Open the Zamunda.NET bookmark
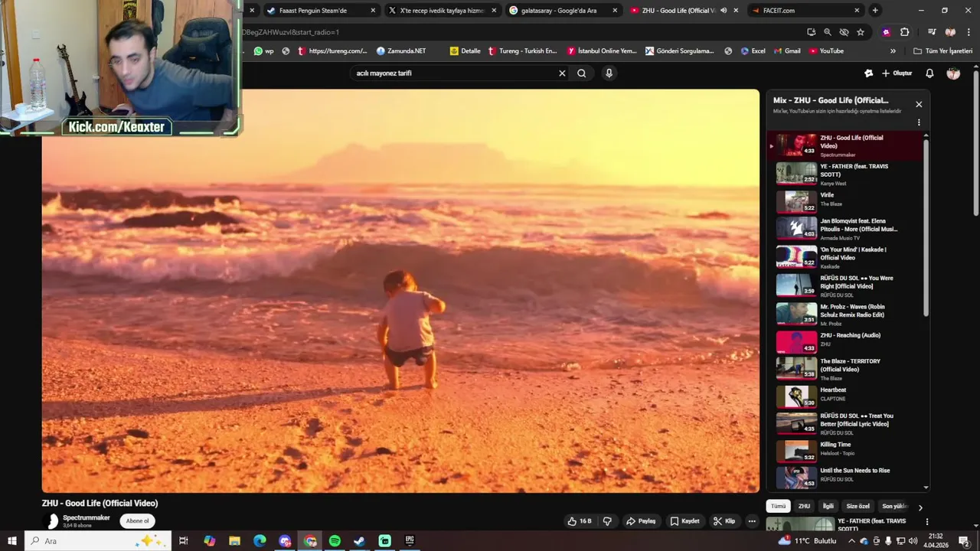This screenshot has height=551, width=980. [401, 51]
